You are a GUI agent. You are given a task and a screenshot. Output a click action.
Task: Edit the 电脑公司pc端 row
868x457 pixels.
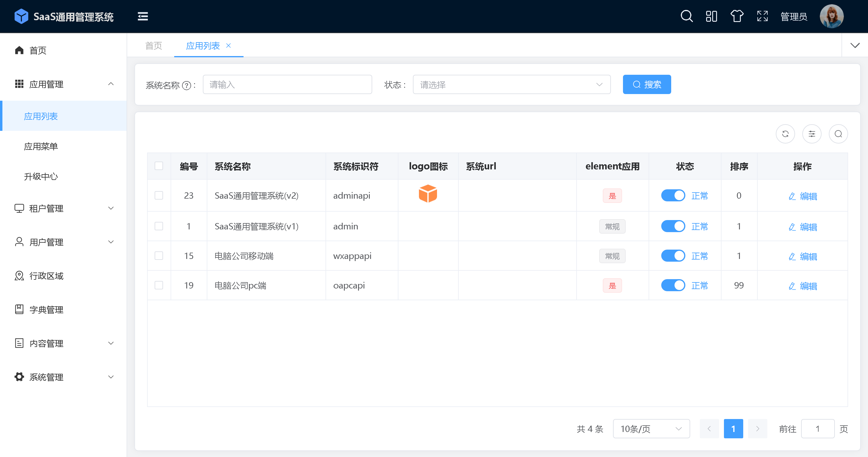(x=803, y=286)
